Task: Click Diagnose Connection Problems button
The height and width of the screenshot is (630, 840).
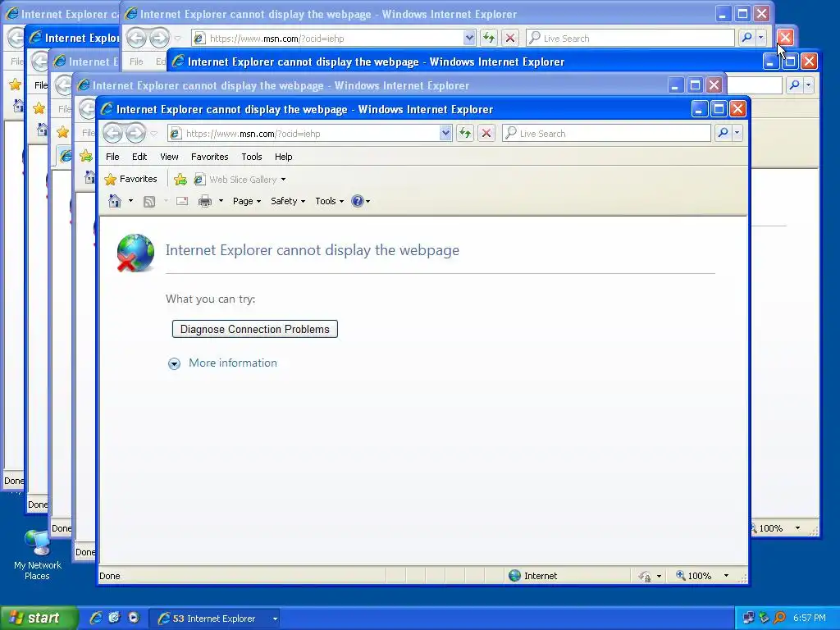Action: click(x=255, y=329)
